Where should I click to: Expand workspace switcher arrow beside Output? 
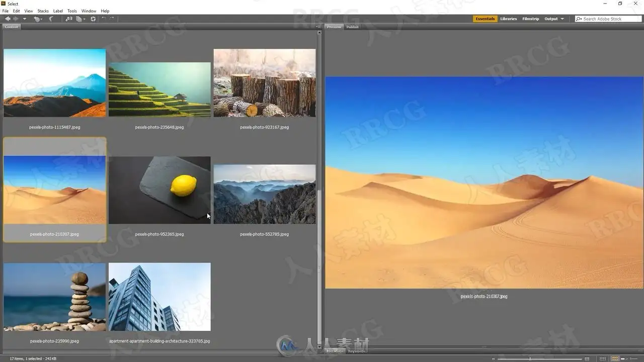click(x=562, y=19)
